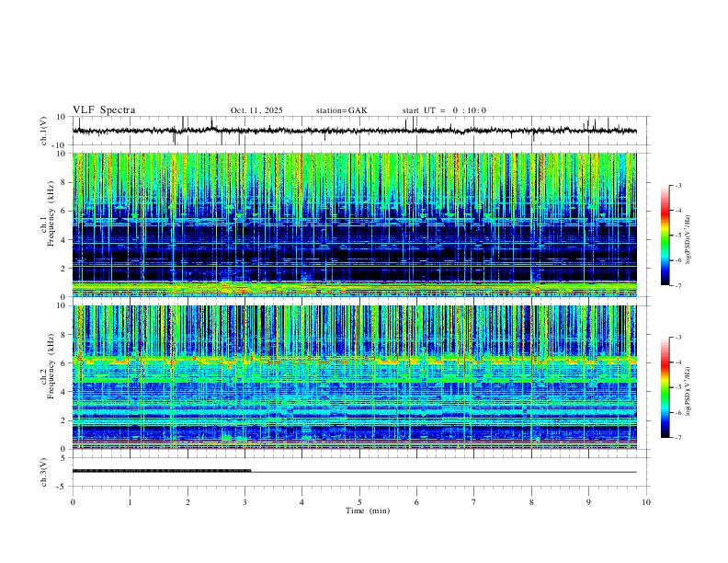Click the '8' kHz tick on ch.1 axis
The width and height of the screenshot is (728, 563).
64,182
